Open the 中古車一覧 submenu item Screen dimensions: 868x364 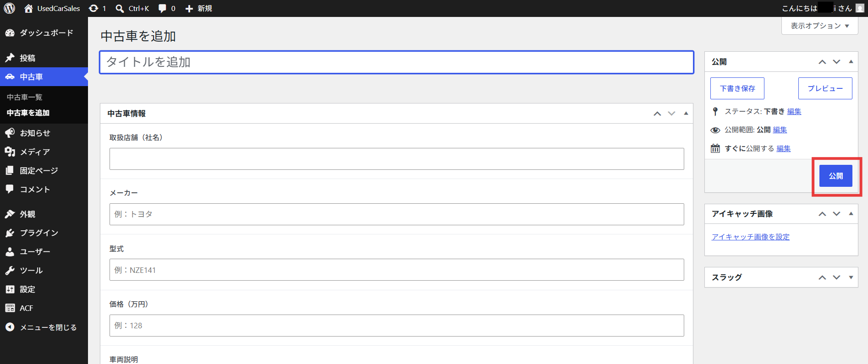[x=25, y=97]
